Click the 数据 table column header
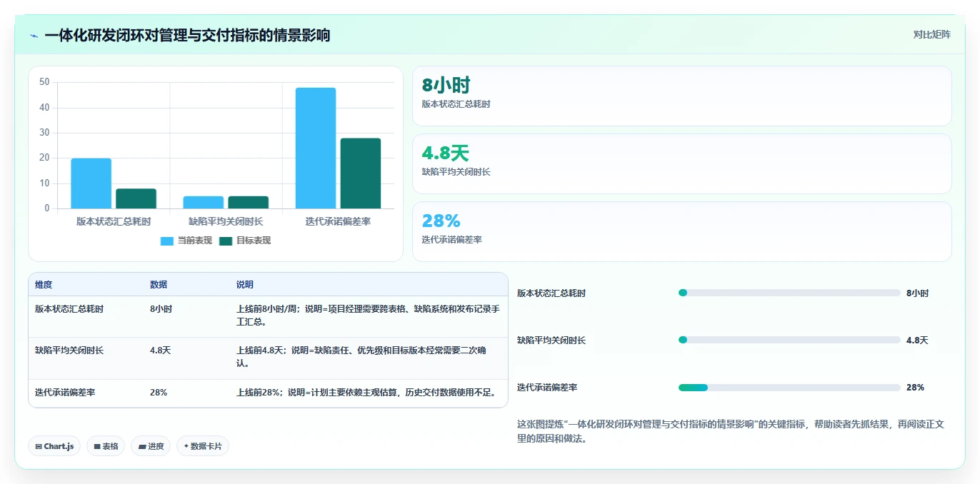The image size is (980, 484). pos(159,285)
